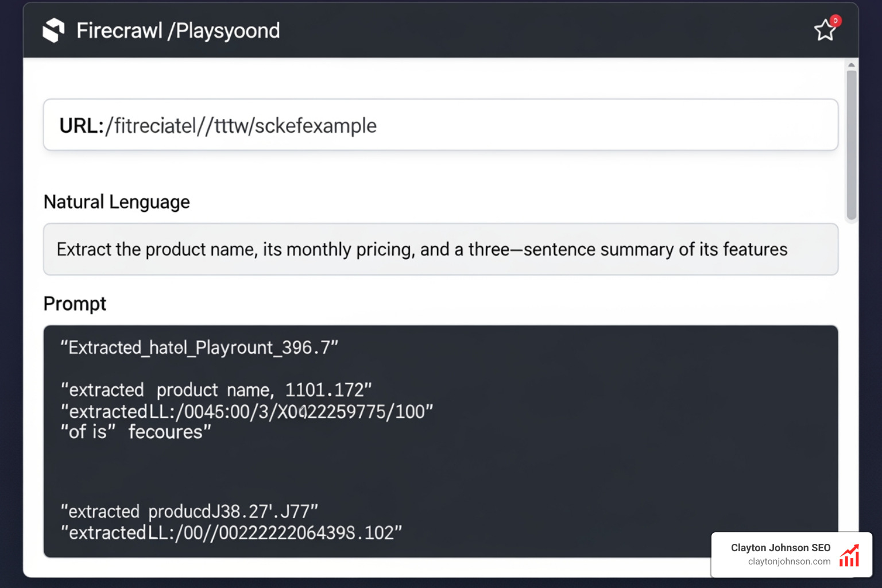This screenshot has height=588, width=882.
Task: Click the Natural Lenguage heading
Action: tap(116, 202)
